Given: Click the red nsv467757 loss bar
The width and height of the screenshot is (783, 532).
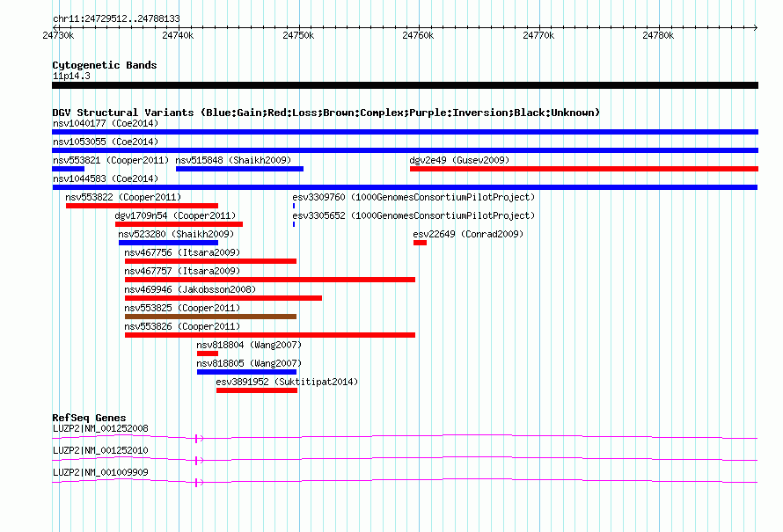Looking at the screenshot, I should coord(270,280).
